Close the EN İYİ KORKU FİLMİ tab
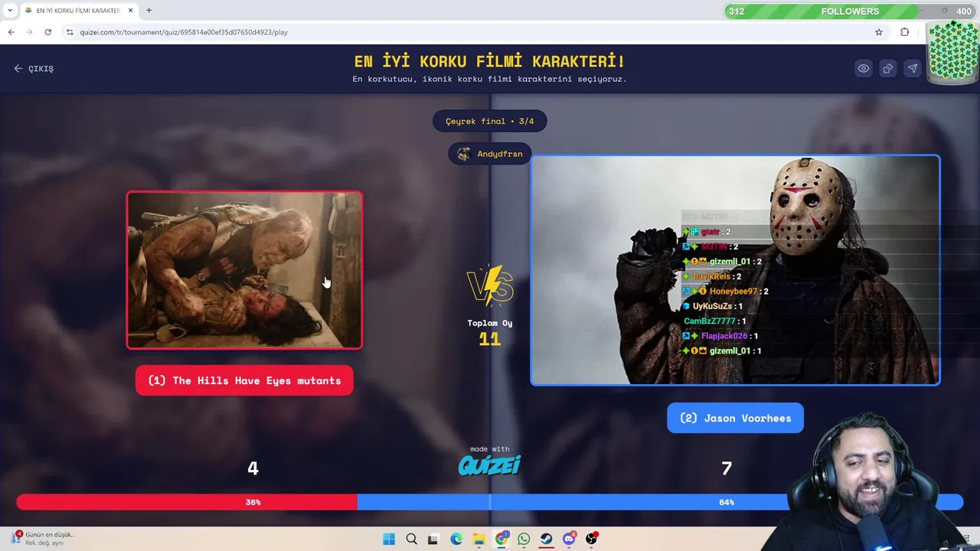980x551 pixels. 131,11
